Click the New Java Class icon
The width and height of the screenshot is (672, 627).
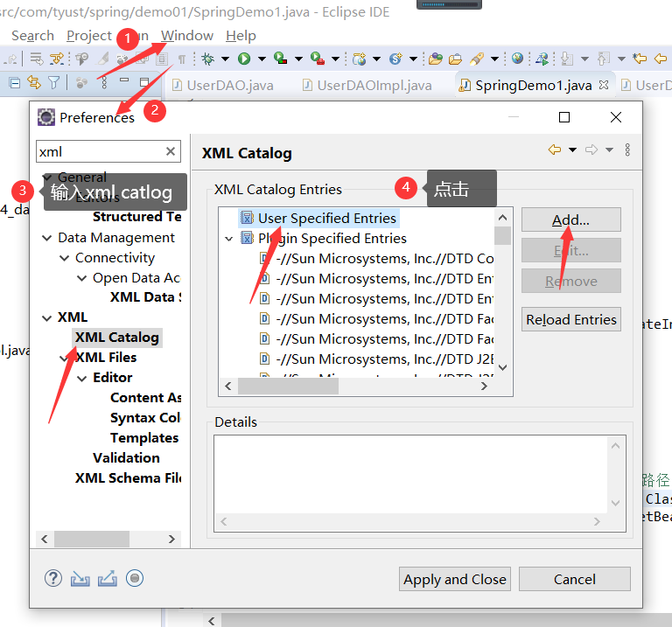coord(395,59)
